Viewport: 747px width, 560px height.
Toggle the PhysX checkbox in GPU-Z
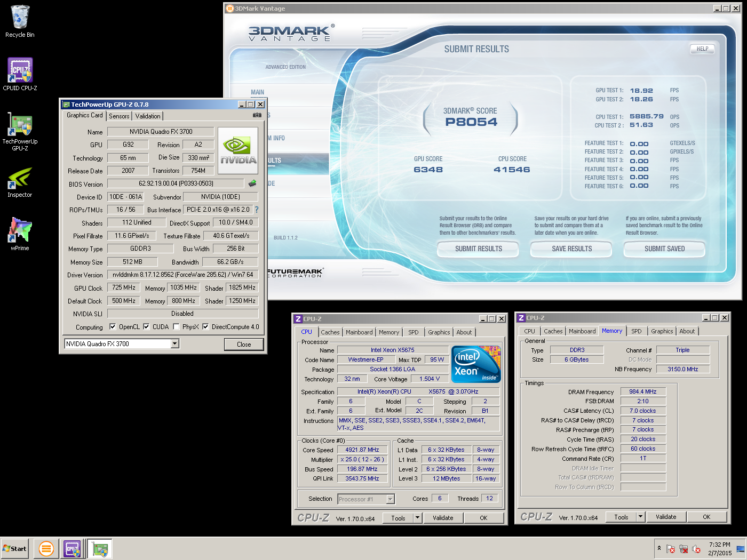tap(176, 327)
